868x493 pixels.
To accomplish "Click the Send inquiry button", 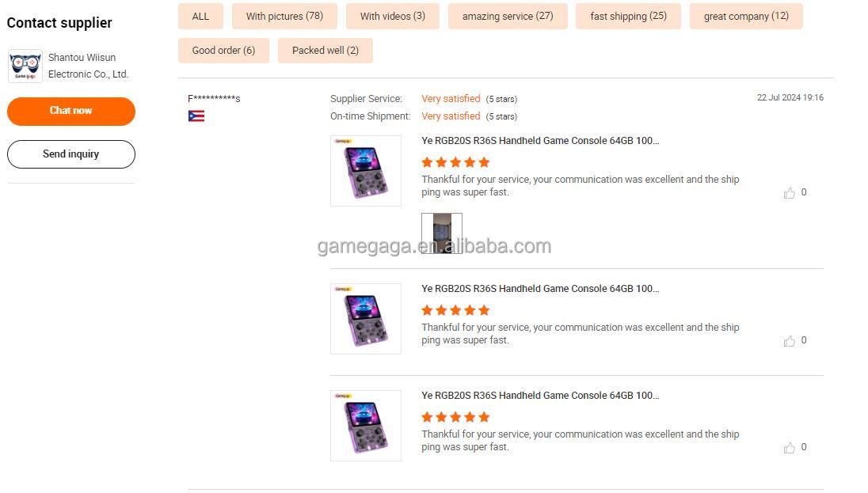I will pos(70,154).
